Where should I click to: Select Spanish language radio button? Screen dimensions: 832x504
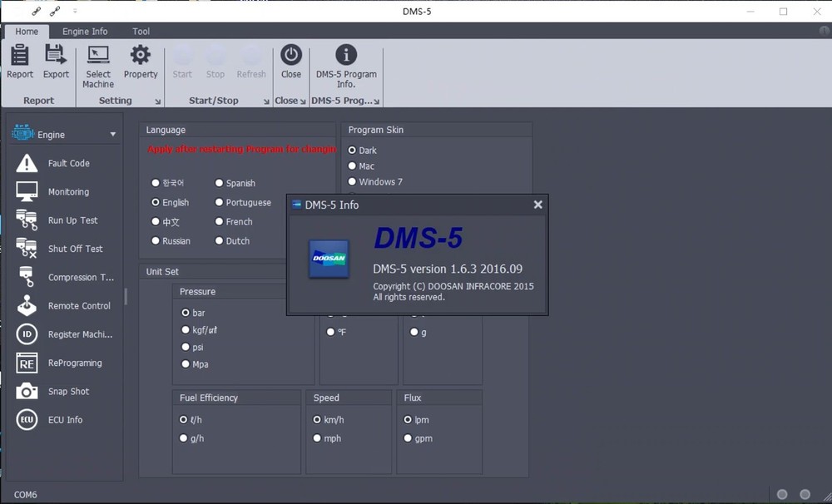click(x=220, y=183)
